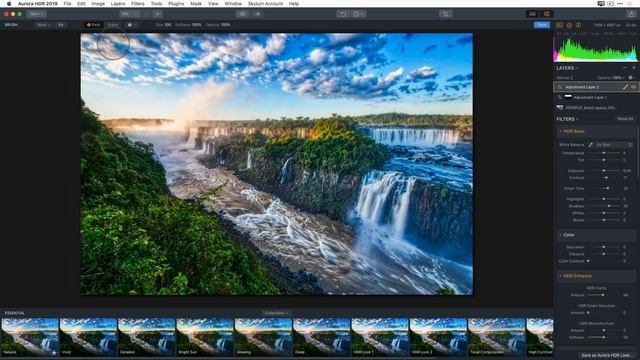640x360 pixels.
Task: Select the crop tool icon
Action: [x=446, y=14]
